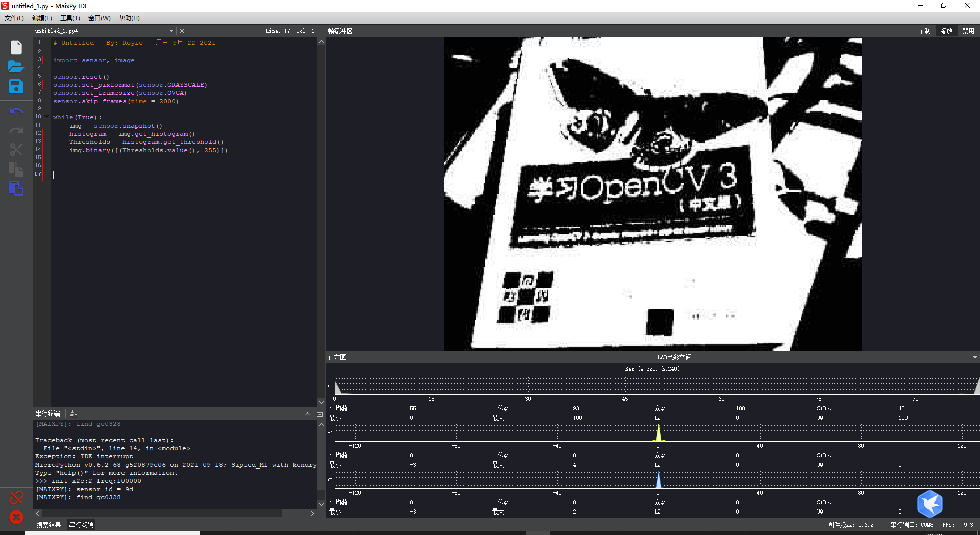Maximize the serial terminal panel
Viewport: 980px width, 535px height.
320,414
